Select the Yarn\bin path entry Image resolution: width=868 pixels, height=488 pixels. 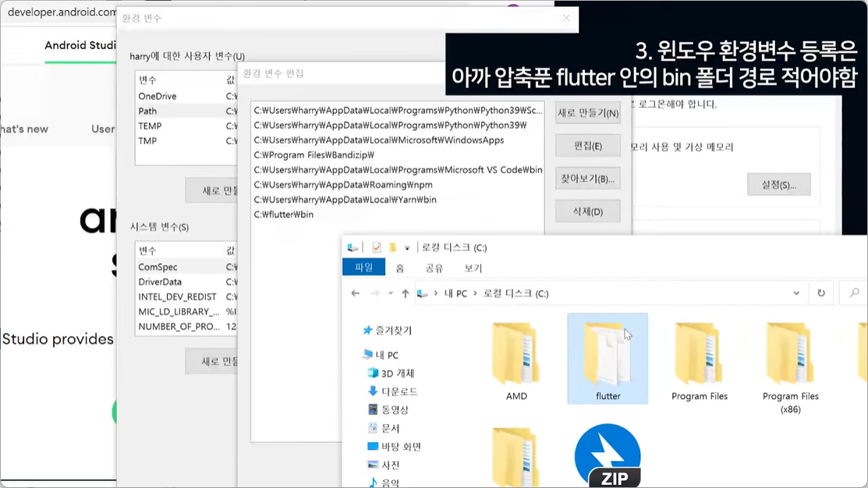pyautogui.click(x=398, y=200)
